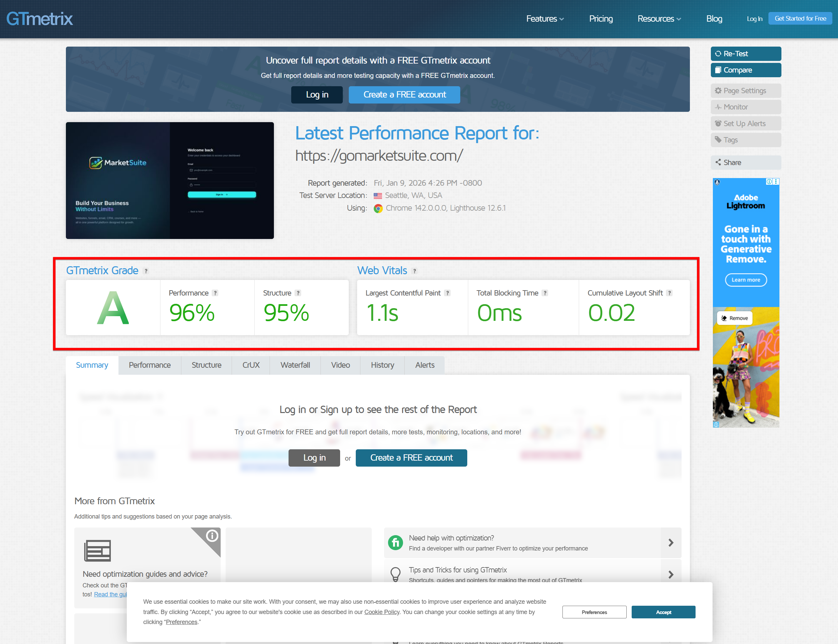Viewport: 838px width, 644px height.
Task: Click the Re-Test button
Action: (745, 54)
